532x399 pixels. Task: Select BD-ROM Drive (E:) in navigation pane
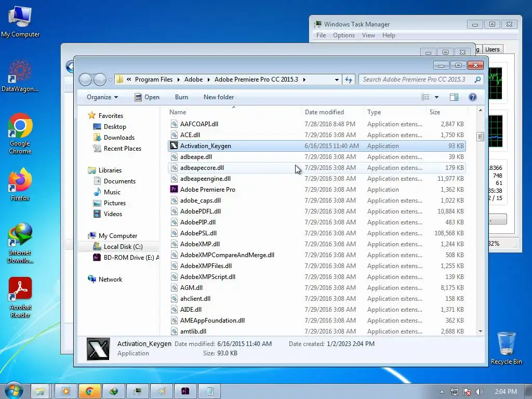coord(126,258)
